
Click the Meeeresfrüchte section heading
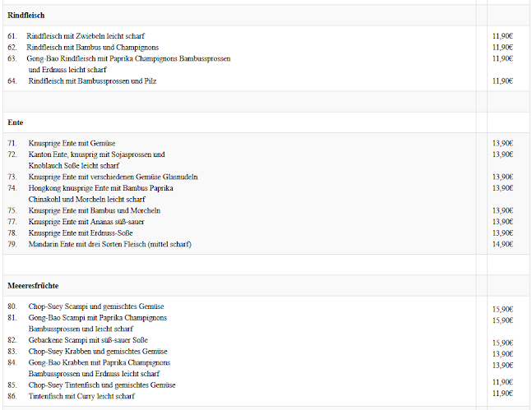click(32, 285)
